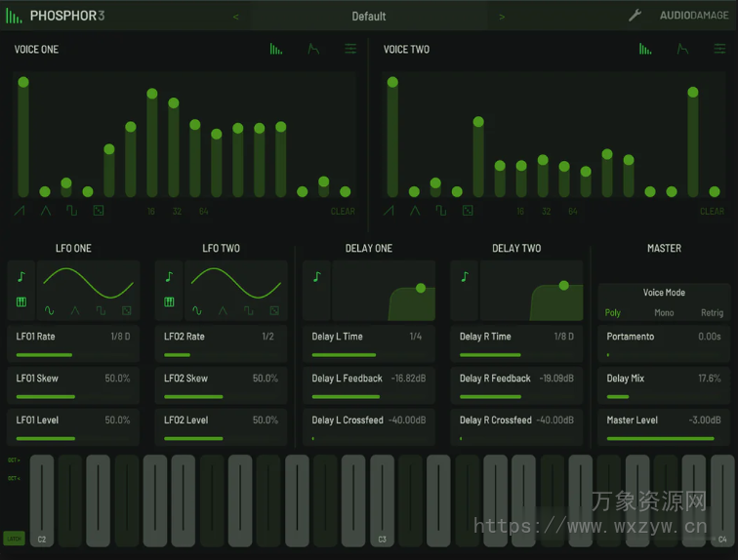
Task: Adjust the LFO2 Skew slider
Action: pos(221,397)
